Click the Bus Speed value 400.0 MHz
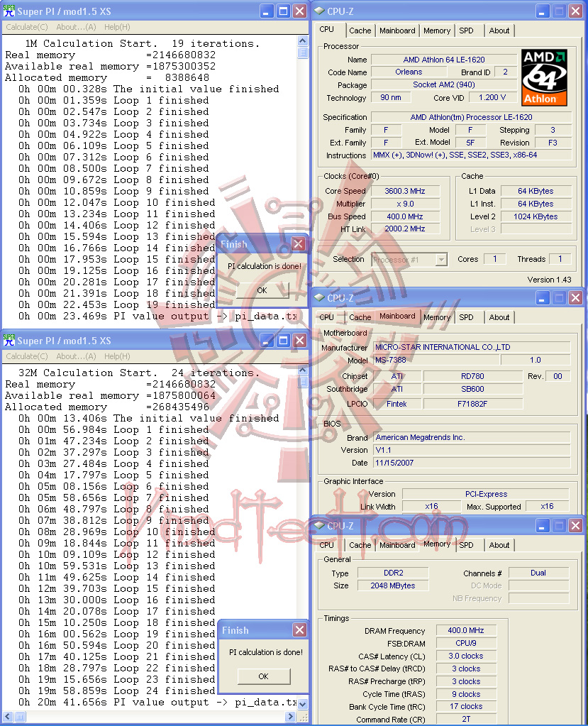This screenshot has width=588, height=726. 405,216
